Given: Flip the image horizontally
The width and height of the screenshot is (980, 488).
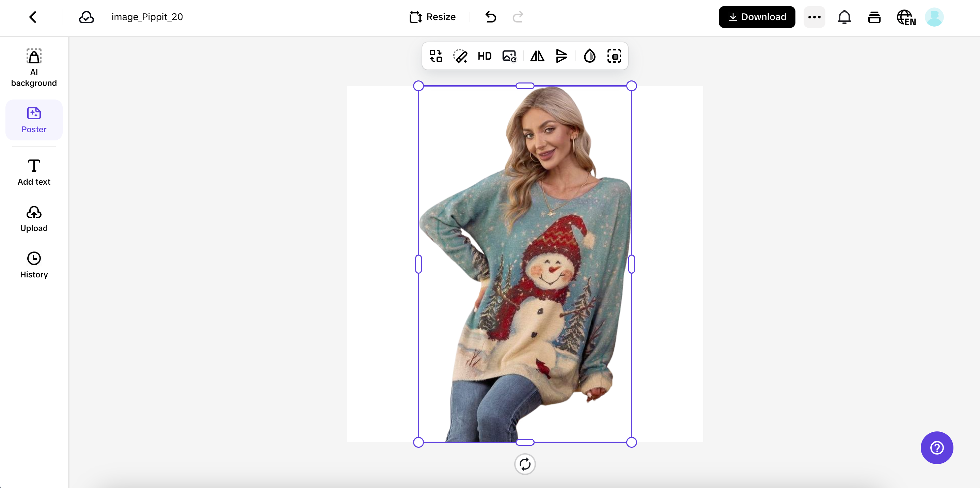Looking at the screenshot, I should pos(537,56).
